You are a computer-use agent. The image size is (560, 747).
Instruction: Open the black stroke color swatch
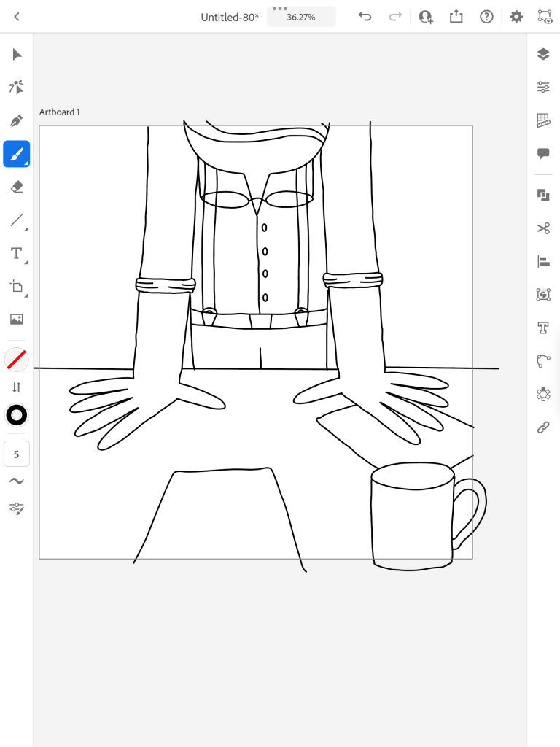coord(17,415)
